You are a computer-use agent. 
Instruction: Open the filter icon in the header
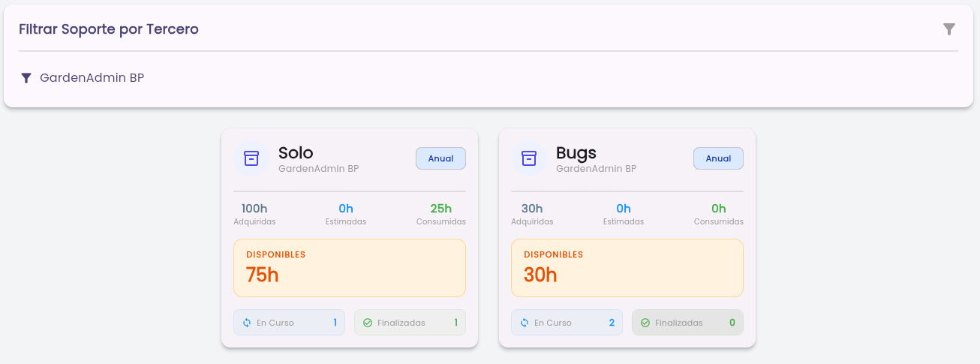pos(949,29)
